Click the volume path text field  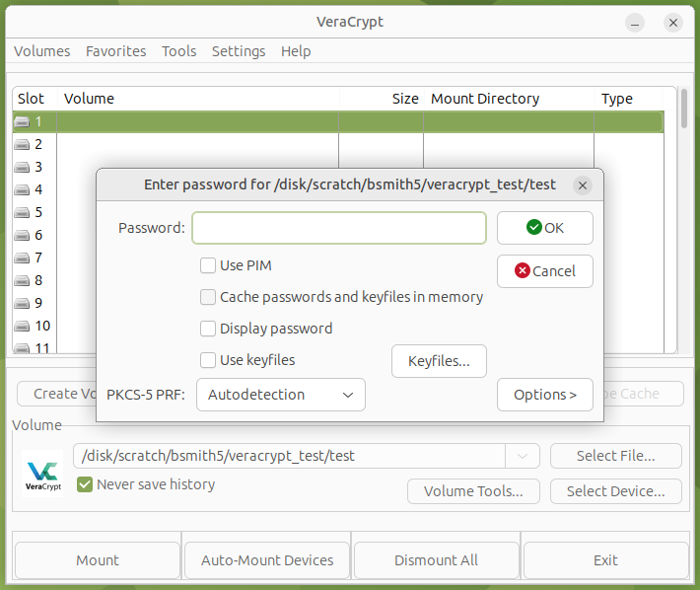(x=289, y=456)
